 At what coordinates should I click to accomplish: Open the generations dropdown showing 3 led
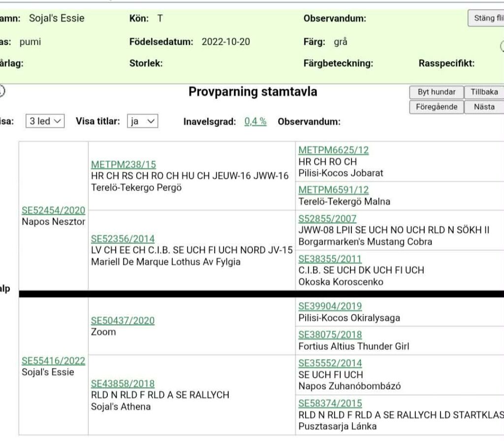[x=45, y=121]
